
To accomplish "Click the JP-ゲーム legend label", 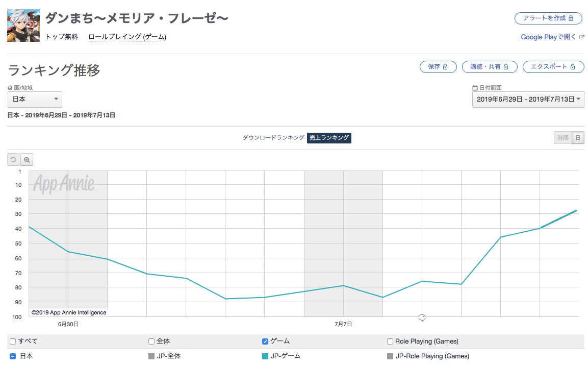I will click(x=286, y=356).
